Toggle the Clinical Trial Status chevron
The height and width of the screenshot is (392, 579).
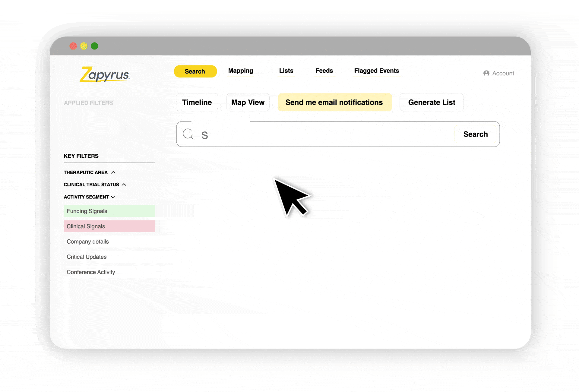[124, 185]
